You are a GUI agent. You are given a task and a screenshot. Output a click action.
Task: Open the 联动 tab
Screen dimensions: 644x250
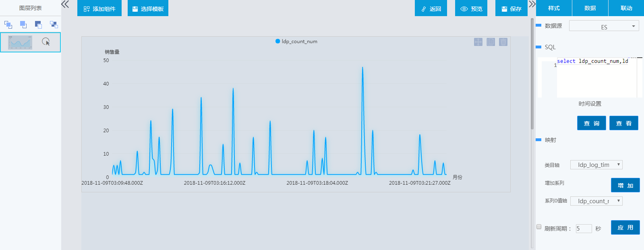click(x=626, y=8)
